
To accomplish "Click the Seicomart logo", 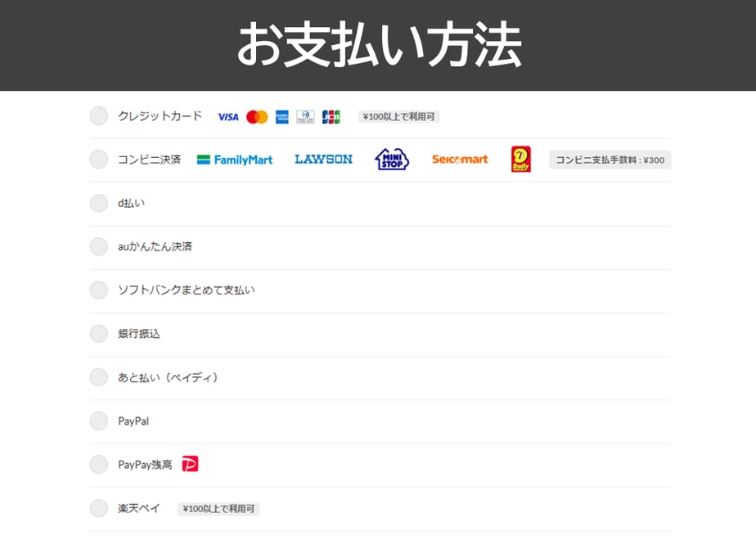I will (460, 159).
